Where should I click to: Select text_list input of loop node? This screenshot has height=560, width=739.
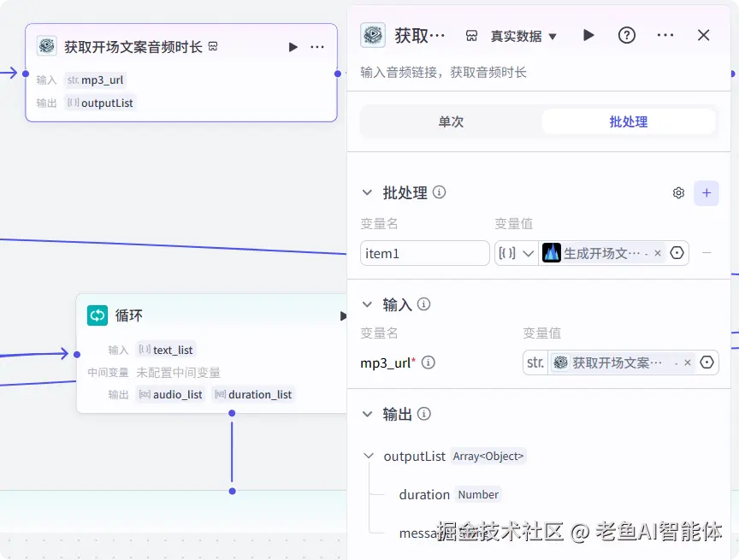pos(165,350)
